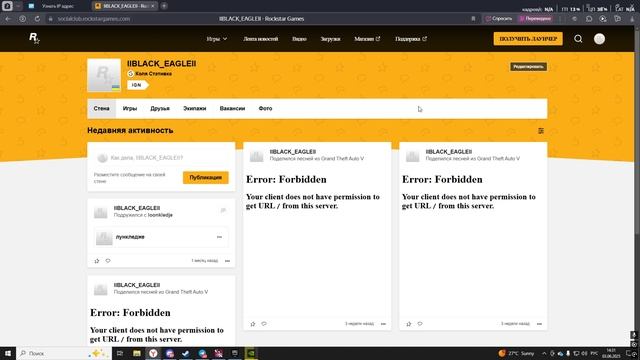Comment on the loonkledje friendship post

pyautogui.click(x=108, y=261)
